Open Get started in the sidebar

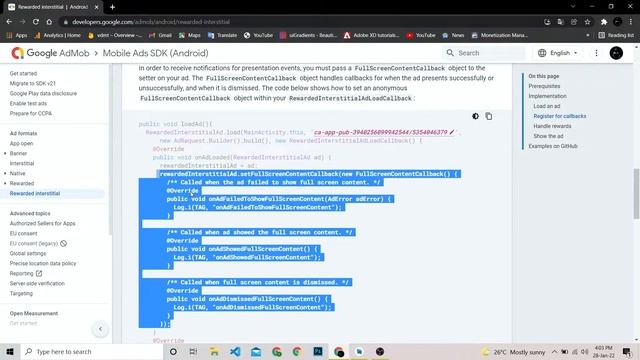point(23,73)
